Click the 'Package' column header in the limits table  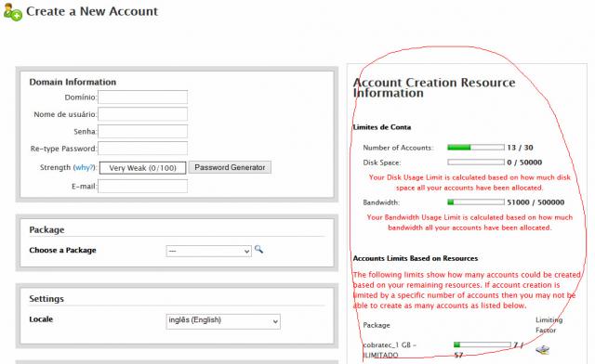376,325
